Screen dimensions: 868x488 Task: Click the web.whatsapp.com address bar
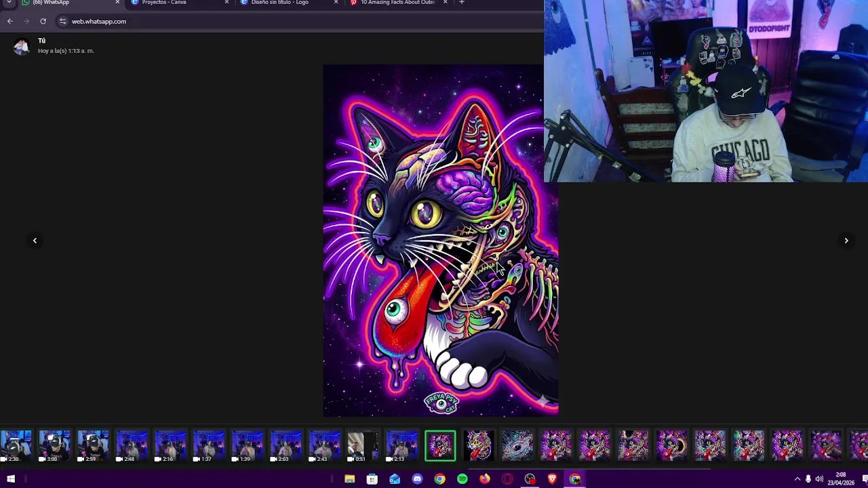[298, 21]
